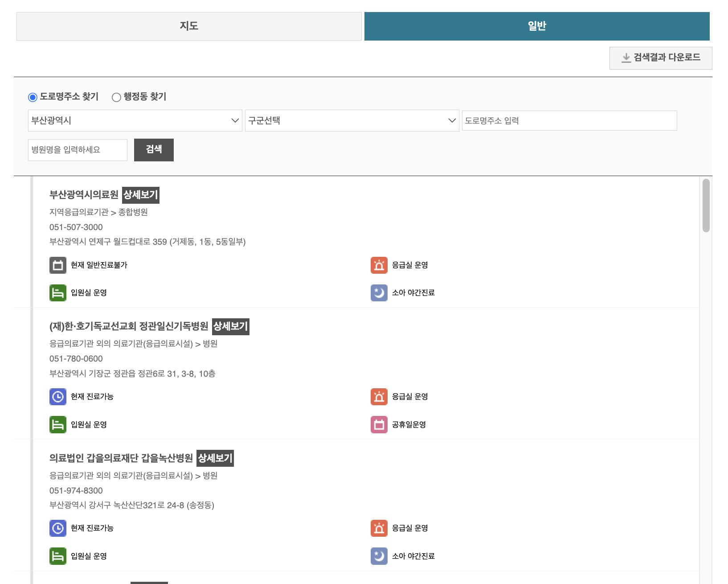This screenshot has height=584, width=728.
Task: Click phone number 051-507-3000
Action: 76,227
